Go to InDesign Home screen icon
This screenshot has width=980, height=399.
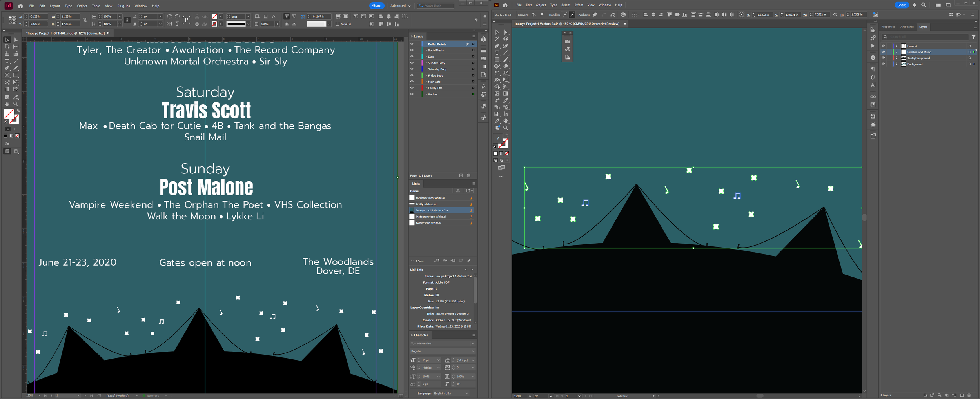pos(20,6)
